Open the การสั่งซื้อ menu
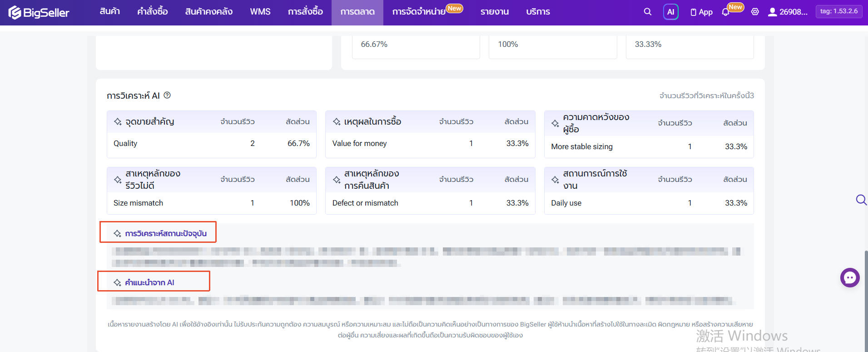Screen dimensions: 868x352 coord(305,12)
